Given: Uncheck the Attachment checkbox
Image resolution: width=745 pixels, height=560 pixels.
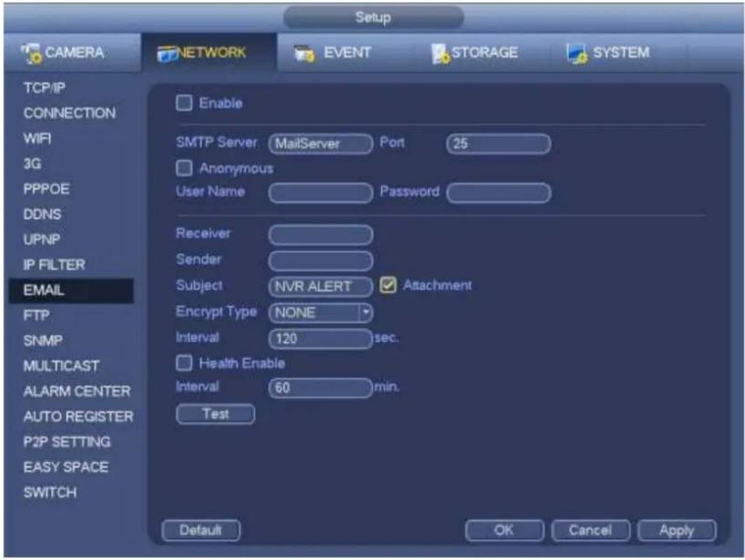Looking at the screenshot, I should click(388, 285).
